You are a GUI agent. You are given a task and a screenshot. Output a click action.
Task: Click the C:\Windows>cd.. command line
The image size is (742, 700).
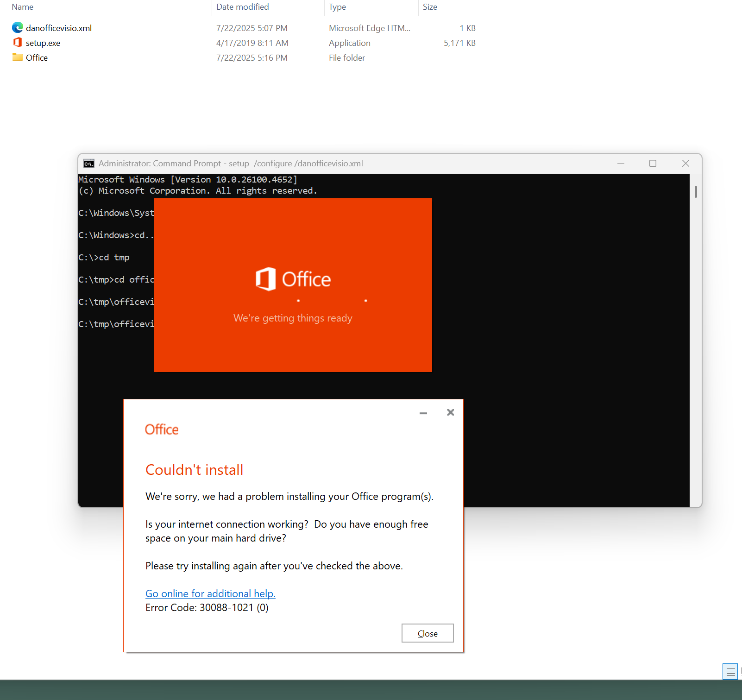[x=116, y=235]
